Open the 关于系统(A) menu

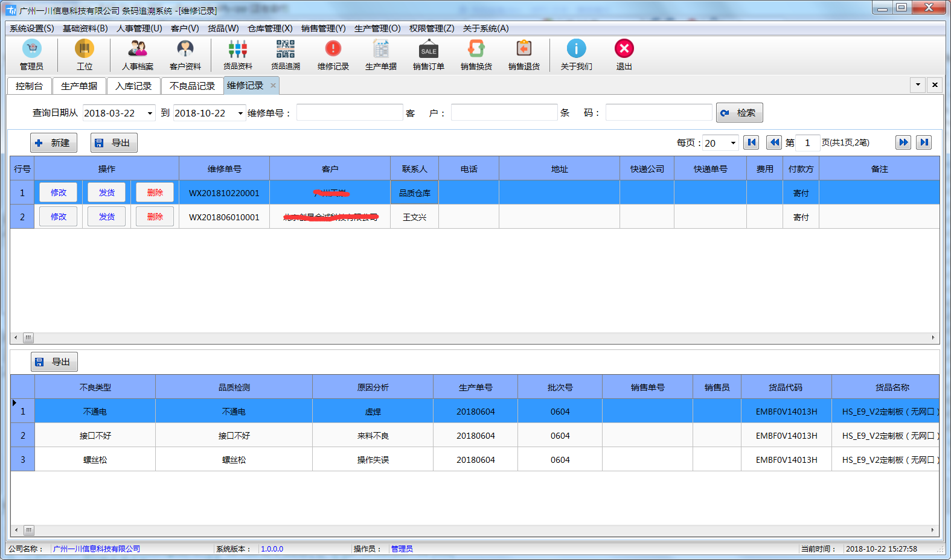tap(485, 28)
